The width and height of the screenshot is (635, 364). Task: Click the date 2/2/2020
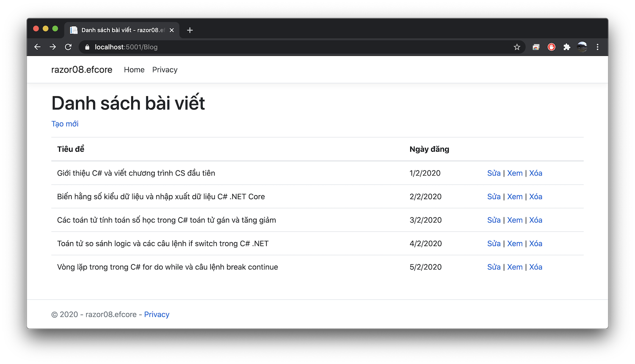click(425, 197)
